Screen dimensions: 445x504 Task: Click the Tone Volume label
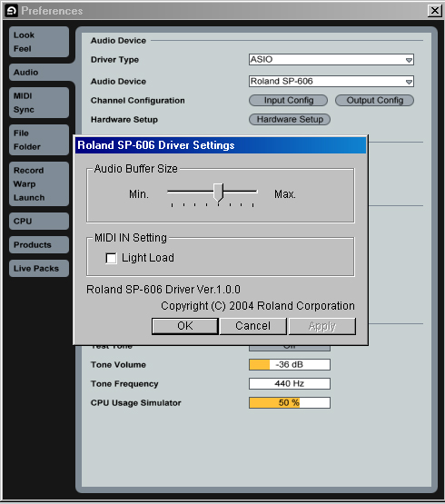(x=118, y=365)
